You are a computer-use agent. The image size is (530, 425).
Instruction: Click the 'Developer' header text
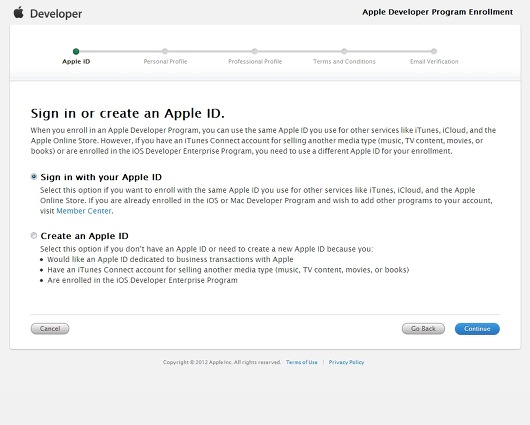[x=56, y=14]
